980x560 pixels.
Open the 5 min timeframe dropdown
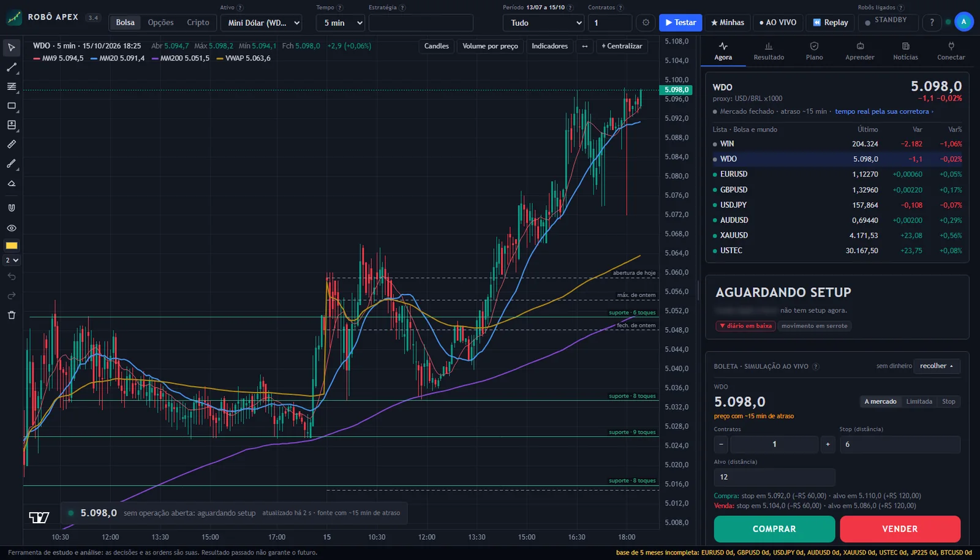click(341, 23)
